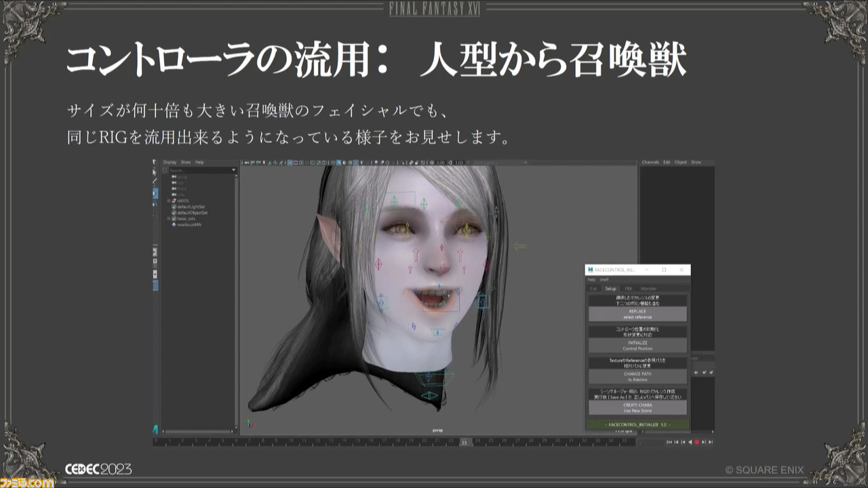Select defaultLightSet in Outliner
The width and height of the screenshot is (868, 488).
pos(191,207)
